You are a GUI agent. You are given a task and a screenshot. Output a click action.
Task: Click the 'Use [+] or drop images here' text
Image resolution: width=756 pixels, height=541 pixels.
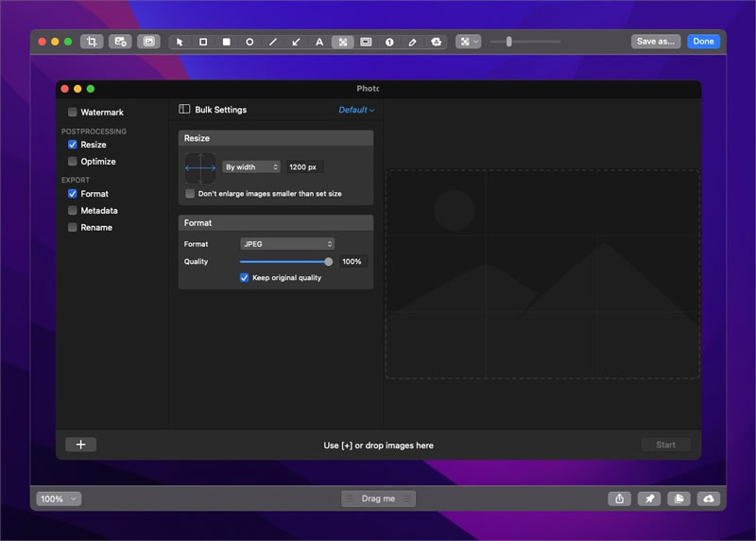coord(379,445)
